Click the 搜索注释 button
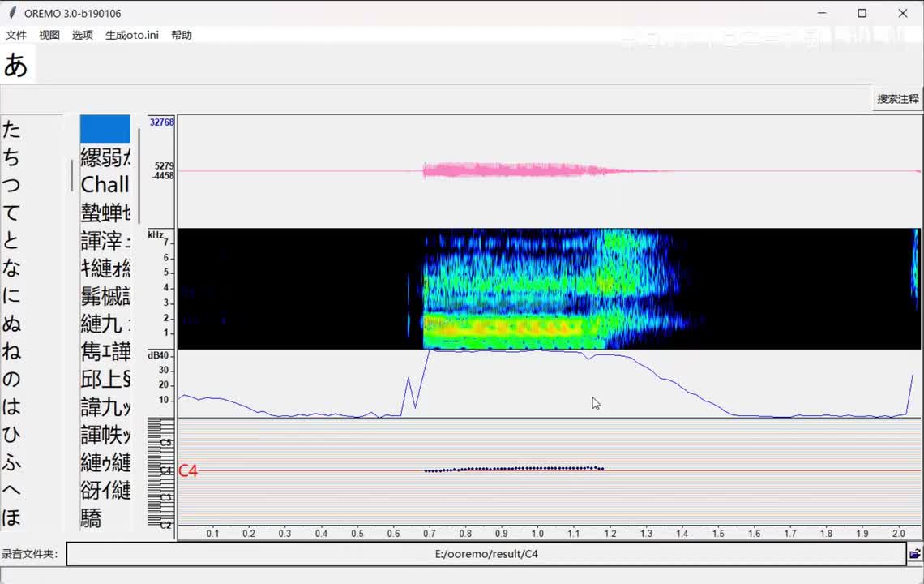Screen dimensions: 924x584 tap(897, 98)
